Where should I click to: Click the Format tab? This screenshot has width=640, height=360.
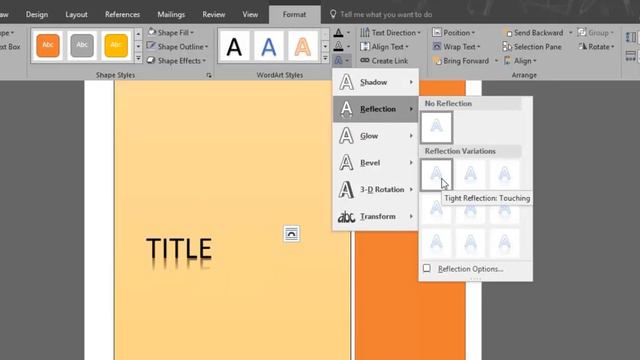[294, 14]
